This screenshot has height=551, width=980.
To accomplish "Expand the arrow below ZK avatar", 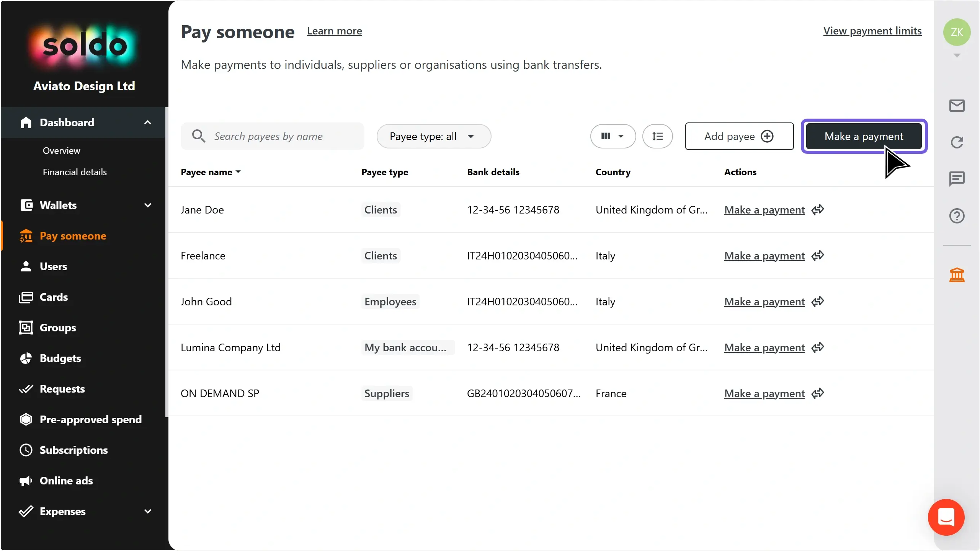I will [957, 55].
